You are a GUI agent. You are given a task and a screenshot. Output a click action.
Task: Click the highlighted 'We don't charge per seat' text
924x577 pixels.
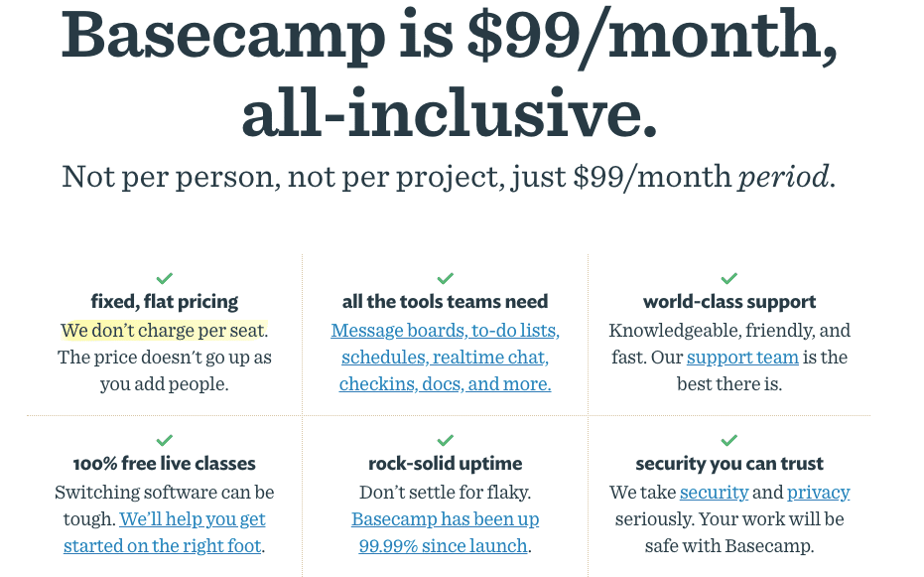(x=163, y=331)
